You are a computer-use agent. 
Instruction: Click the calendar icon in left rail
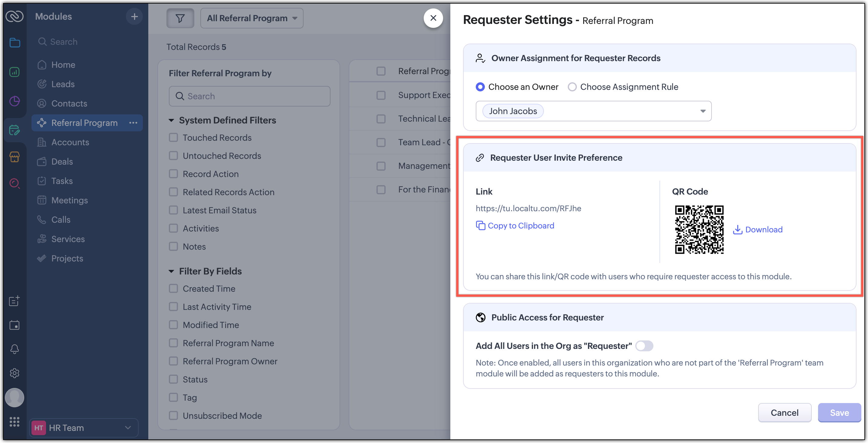click(15, 325)
